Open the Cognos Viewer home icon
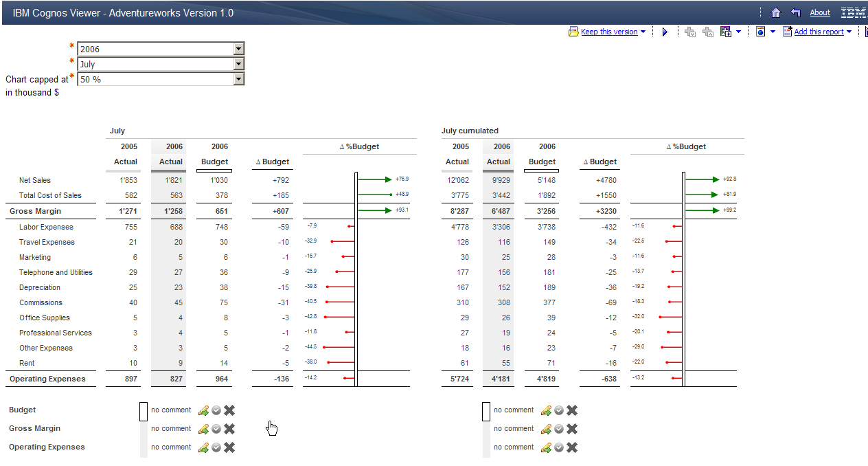The width and height of the screenshot is (868, 466). pyautogui.click(x=777, y=12)
